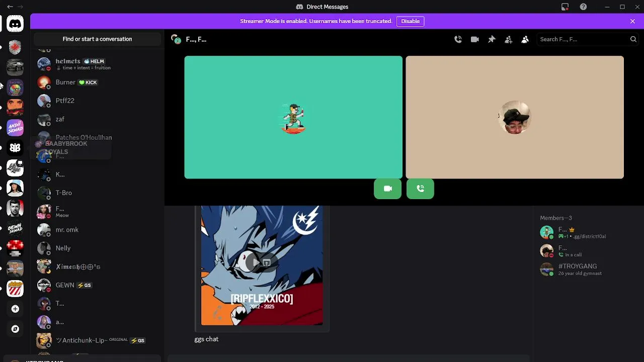Click the search magnifier icon

pyautogui.click(x=633, y=39)
